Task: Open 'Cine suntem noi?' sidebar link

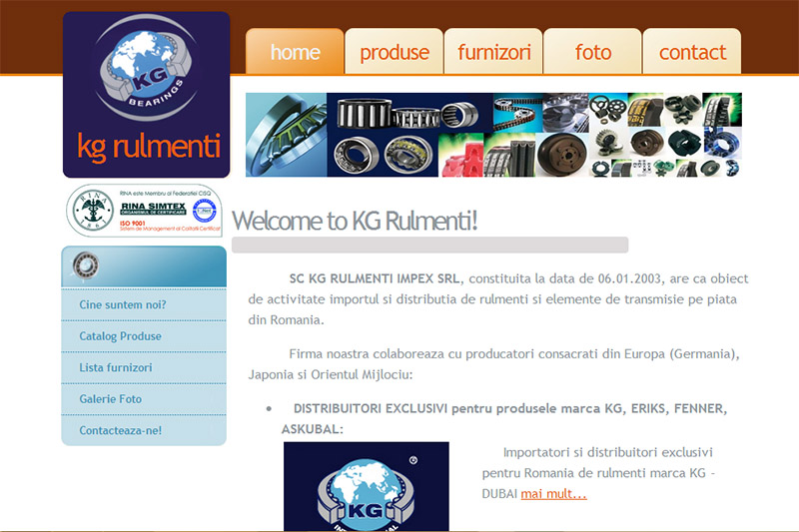Action: [x=123, y=304]
